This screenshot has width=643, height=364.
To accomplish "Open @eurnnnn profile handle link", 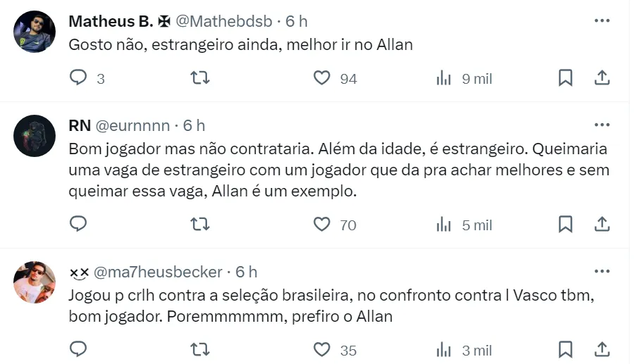I will point(132,126).
